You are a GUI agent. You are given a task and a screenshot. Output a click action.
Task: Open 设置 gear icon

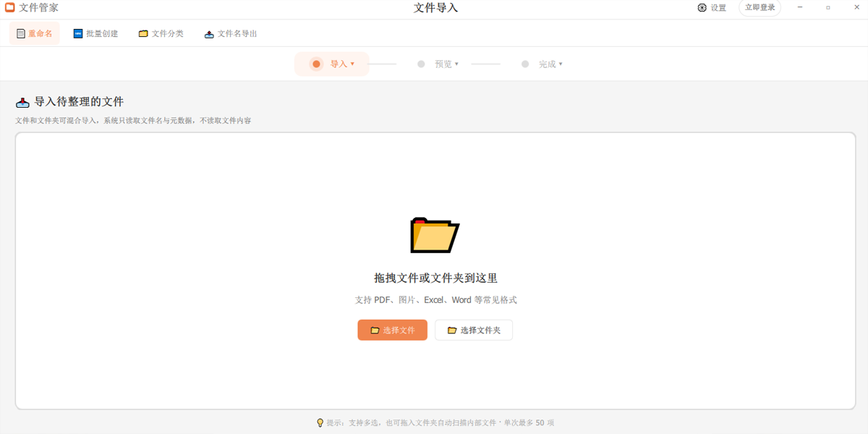(x=702, y=8)
